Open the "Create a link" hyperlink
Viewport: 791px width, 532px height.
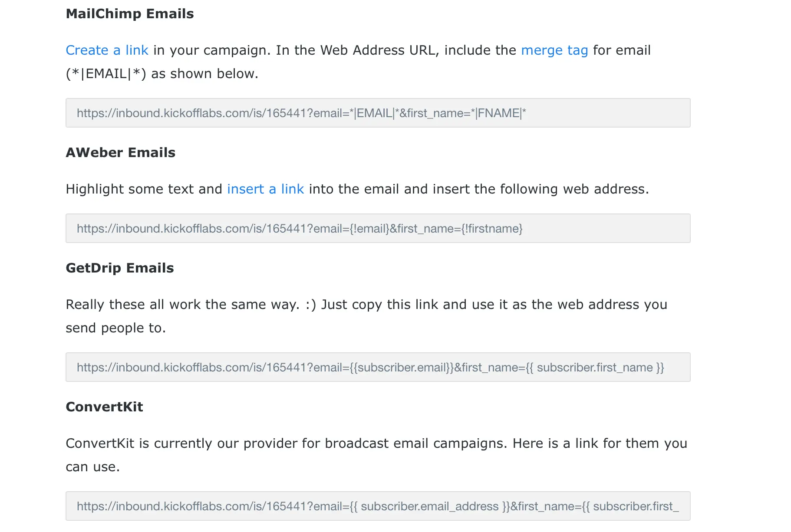[107, 50]
